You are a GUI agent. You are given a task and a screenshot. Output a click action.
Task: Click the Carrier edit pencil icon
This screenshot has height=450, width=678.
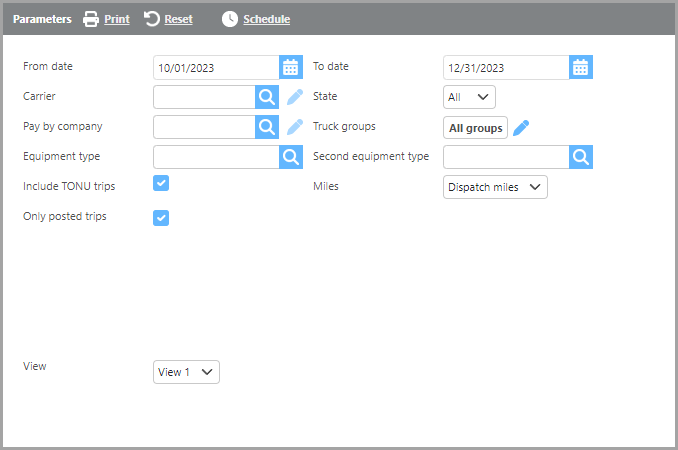click(x=295, y=97)
